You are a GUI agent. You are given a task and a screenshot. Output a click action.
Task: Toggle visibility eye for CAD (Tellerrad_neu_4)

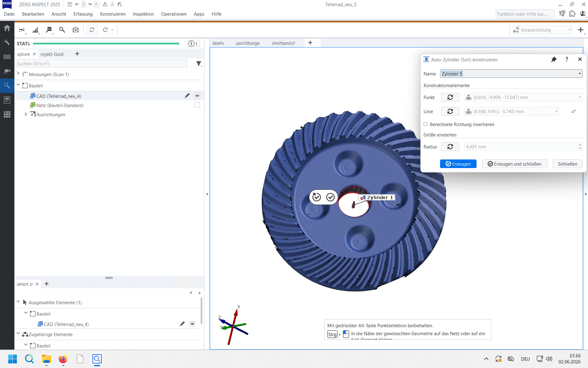click(x=197, y=96)
